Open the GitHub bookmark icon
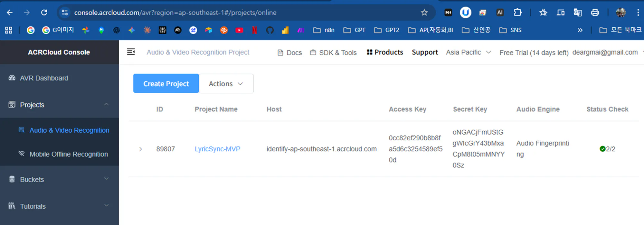This screenshot has width=644, height=225. [270, 30]
